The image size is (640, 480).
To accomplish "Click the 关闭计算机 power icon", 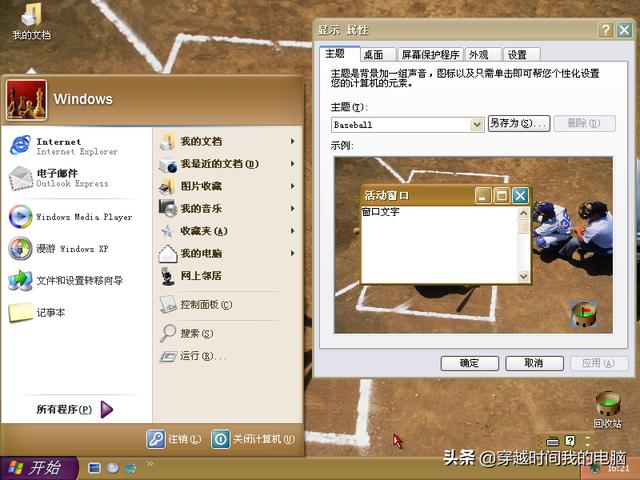I will point(220,439).
